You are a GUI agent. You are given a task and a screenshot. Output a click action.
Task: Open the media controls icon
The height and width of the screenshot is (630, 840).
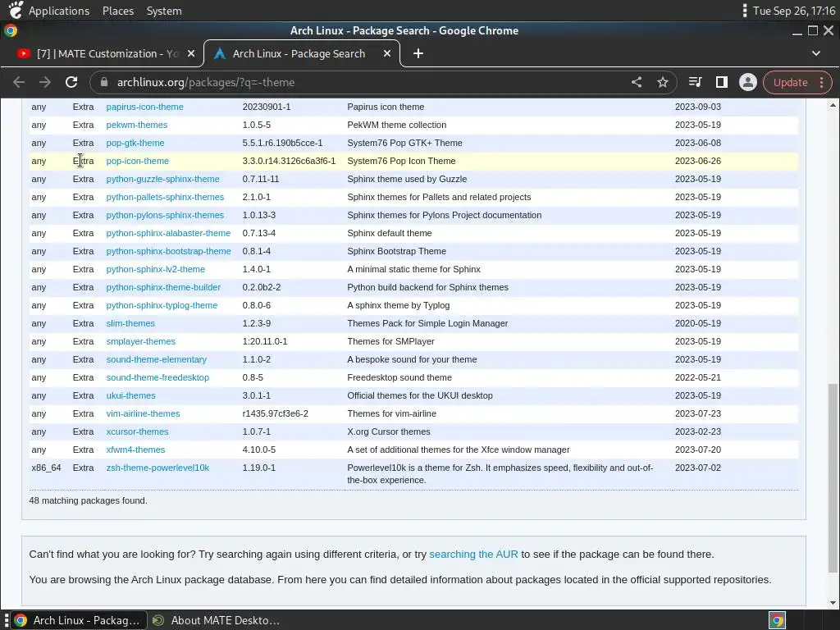[696, 82]
